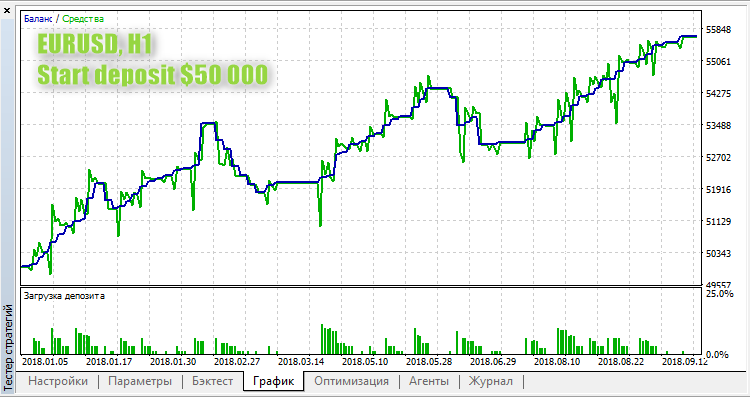
Task: Click the Средства legend label
Action: tap(83, 19)
